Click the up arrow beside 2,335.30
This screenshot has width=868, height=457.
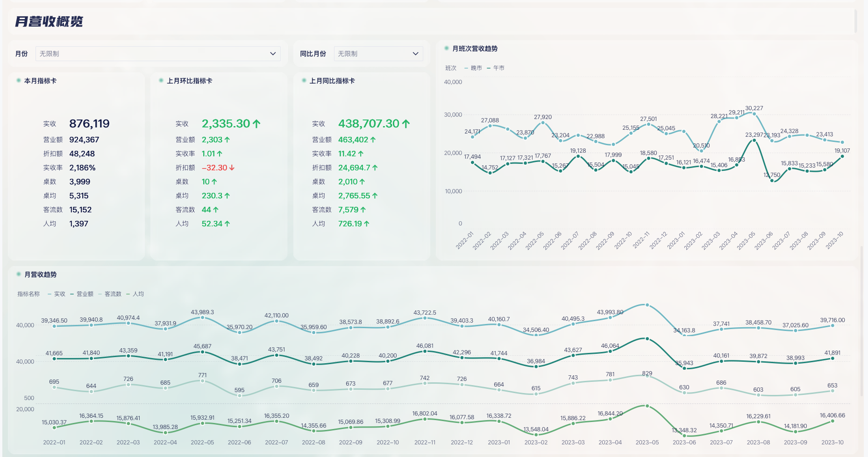coord(256,124)
